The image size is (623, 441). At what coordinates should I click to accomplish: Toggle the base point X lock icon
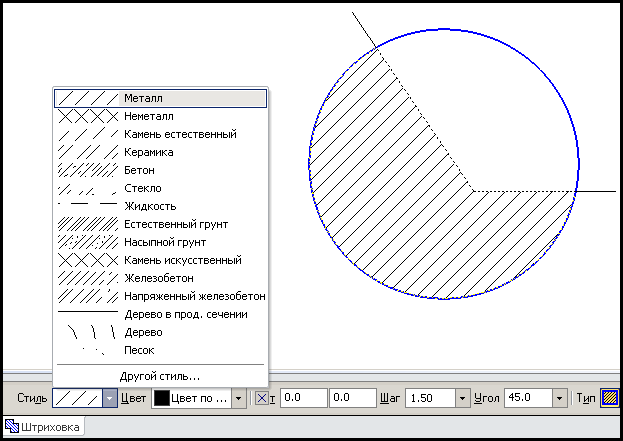(262, 398)
